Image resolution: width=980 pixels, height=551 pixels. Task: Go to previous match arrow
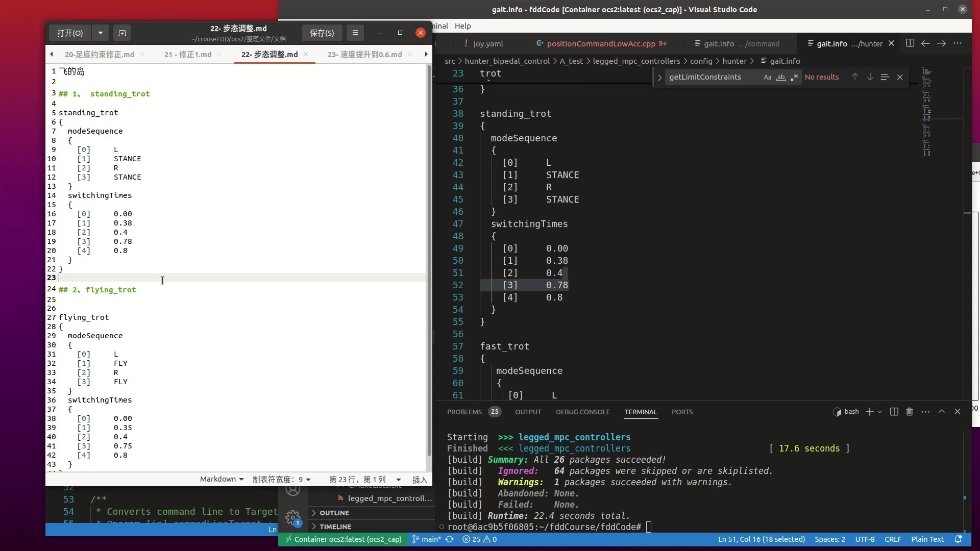tap(854, 77)
